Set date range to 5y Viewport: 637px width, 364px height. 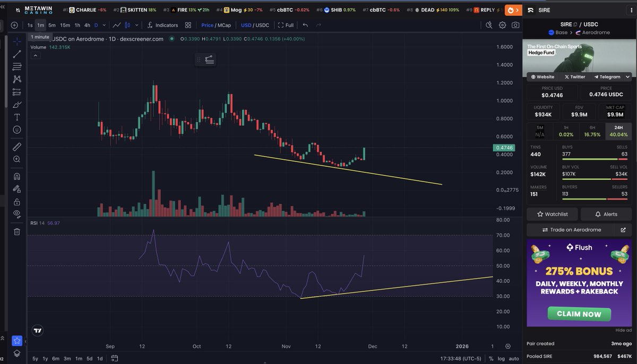pos(35,359)
